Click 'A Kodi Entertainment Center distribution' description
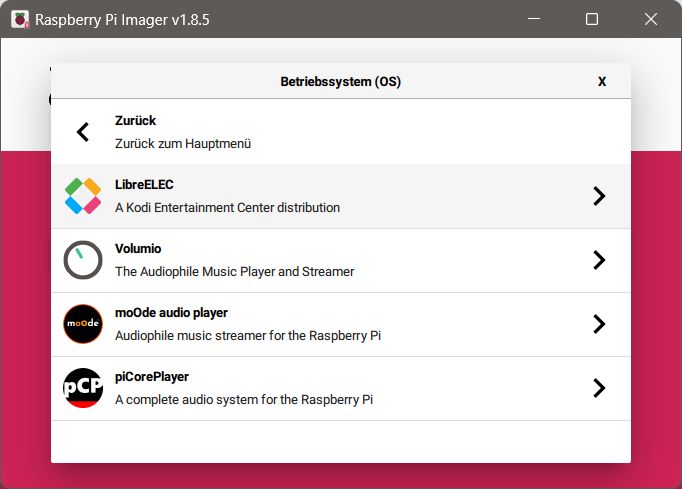682x489 pixels. [x=227, y=208]
